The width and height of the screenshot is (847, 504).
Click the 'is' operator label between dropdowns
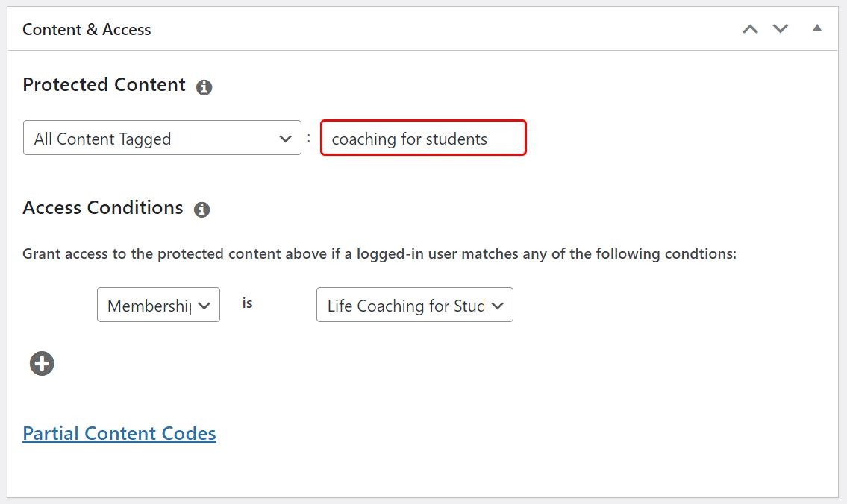tap(248, 303)
